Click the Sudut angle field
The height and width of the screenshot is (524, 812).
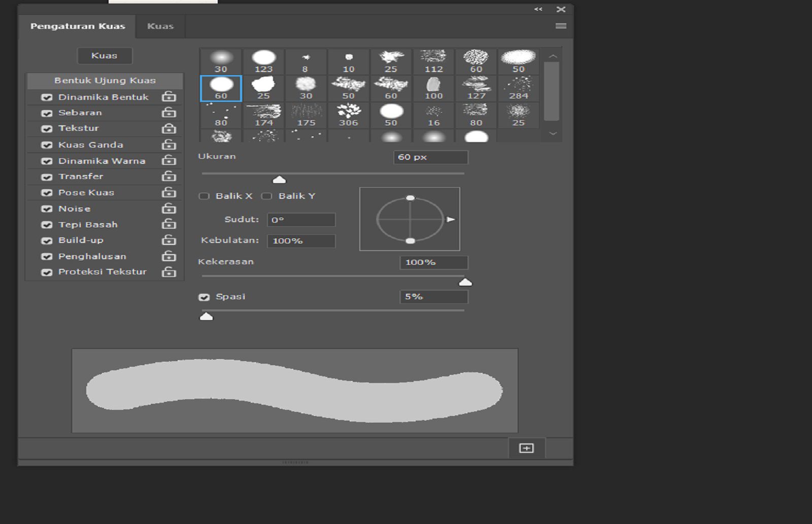coord(301,220)
